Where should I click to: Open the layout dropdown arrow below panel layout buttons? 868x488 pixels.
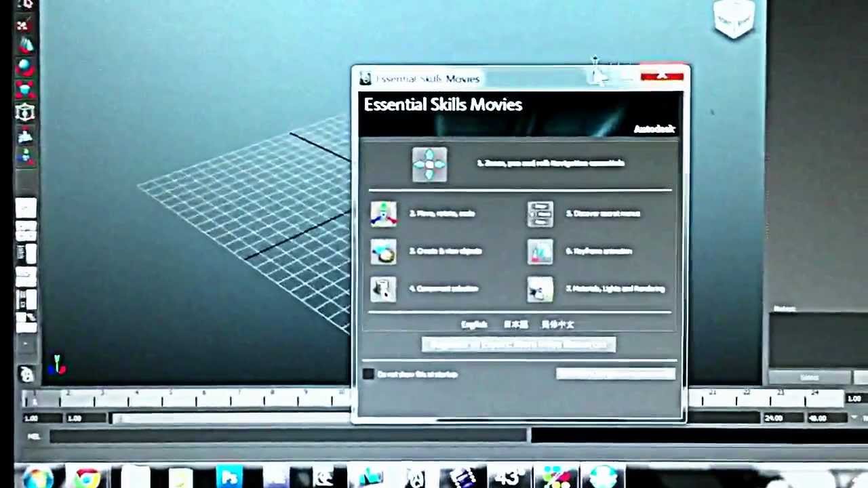(25, 344)
